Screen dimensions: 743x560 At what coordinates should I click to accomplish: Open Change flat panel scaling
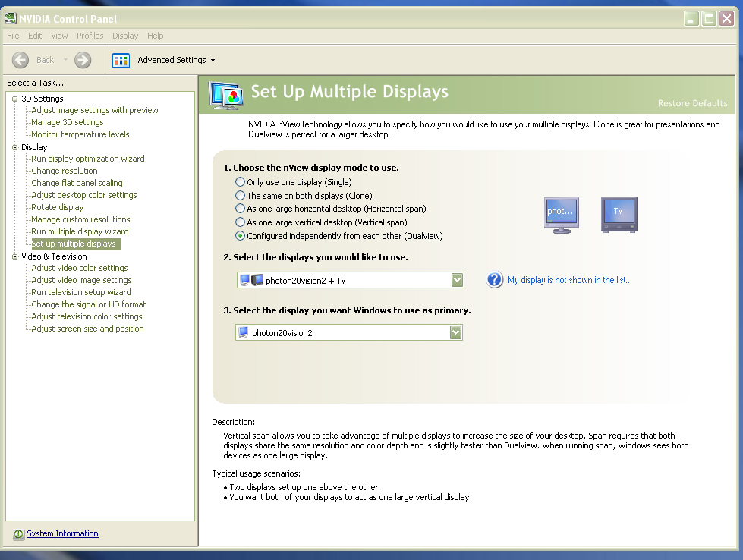pyautogui.click(x=77, y=183)
